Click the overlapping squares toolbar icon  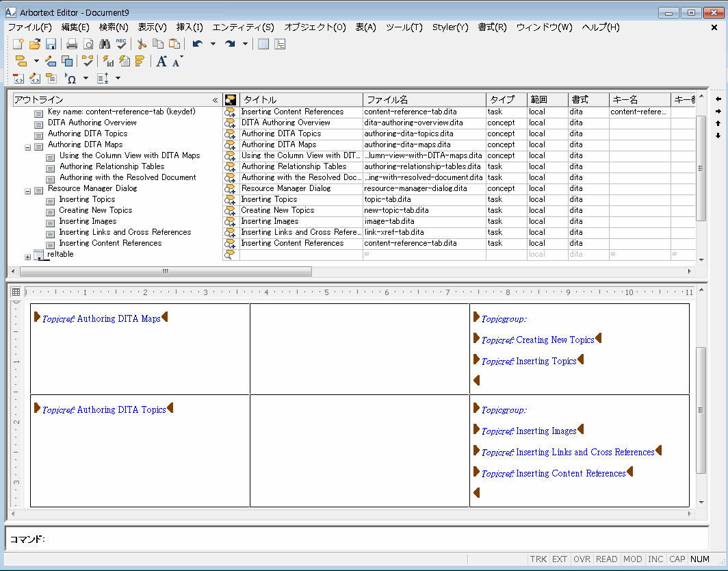click(x=67, y=61)
